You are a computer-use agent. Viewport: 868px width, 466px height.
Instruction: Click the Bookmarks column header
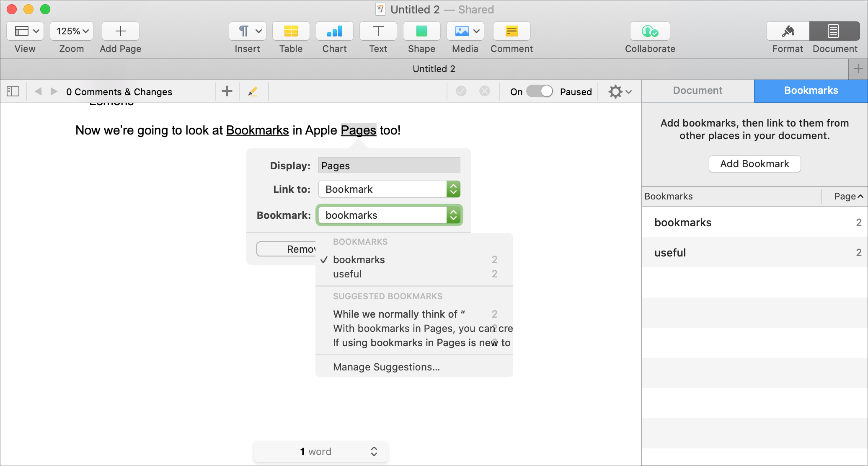(x=731, y=197)
